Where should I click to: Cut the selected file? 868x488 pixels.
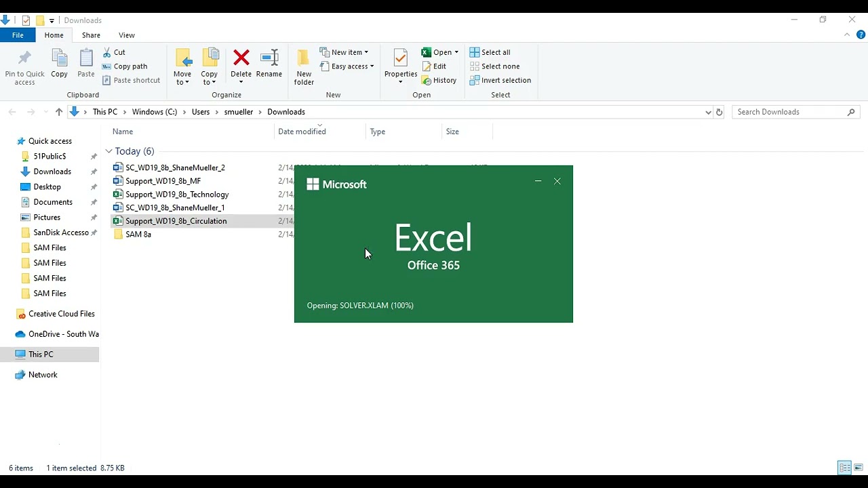pos(114,52)
